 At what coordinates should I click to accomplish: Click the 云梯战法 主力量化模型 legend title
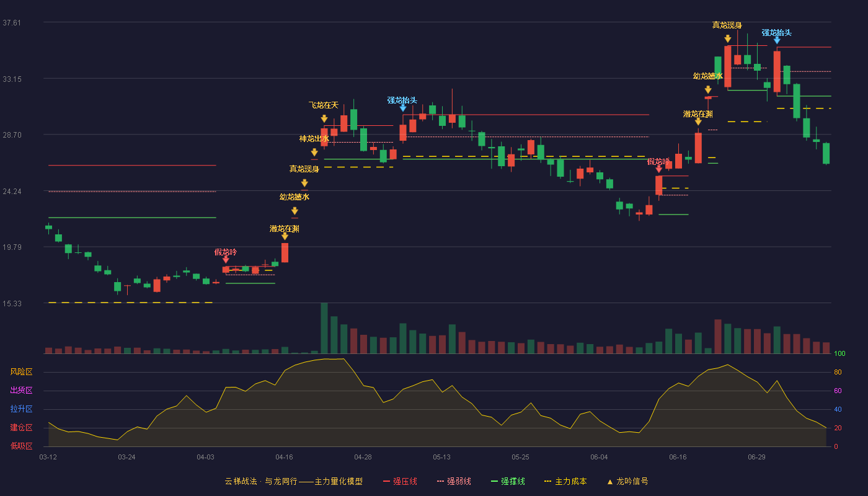click(x=293, y=481)
